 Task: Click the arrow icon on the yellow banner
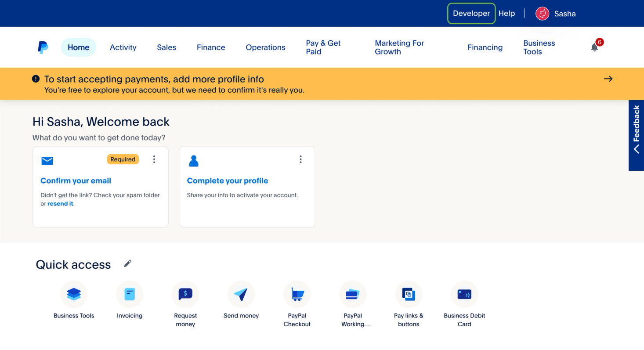coord(608,79)
